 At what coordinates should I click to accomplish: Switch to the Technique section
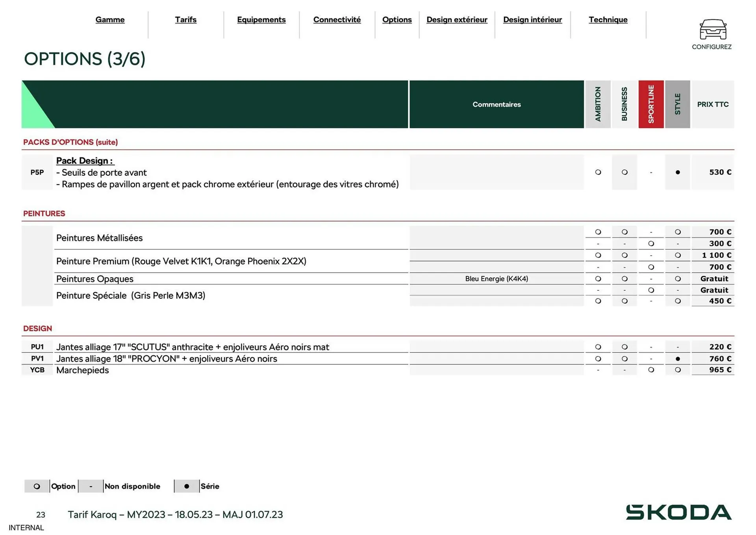[608, 20]
